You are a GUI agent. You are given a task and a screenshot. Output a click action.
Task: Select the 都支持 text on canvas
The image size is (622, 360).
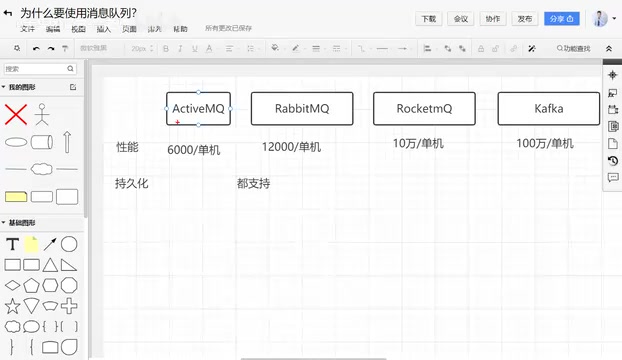click(253, 184)
